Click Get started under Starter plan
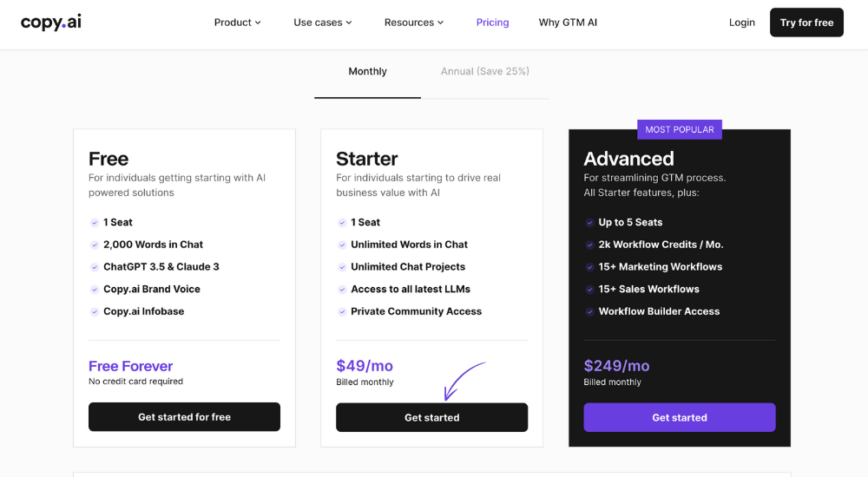This screenshot has height=477, width=868. tap(431, 418)
